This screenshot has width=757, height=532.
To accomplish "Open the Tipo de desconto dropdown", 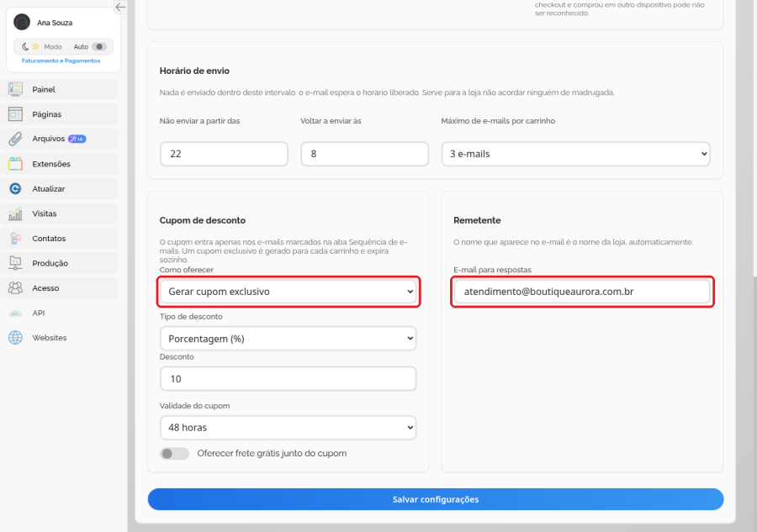I will click(x=289, y=339).
